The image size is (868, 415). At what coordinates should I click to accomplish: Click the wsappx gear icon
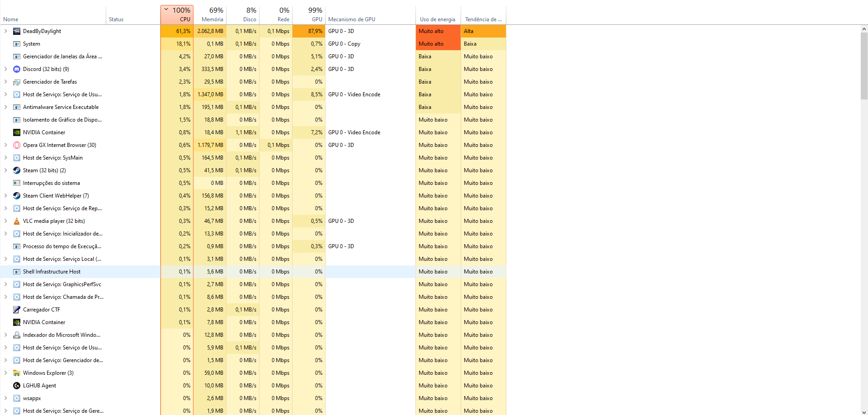pyautogui.click(x=17, y=398)
